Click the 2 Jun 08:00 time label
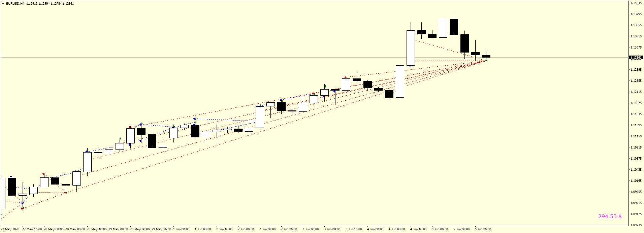 267,229
